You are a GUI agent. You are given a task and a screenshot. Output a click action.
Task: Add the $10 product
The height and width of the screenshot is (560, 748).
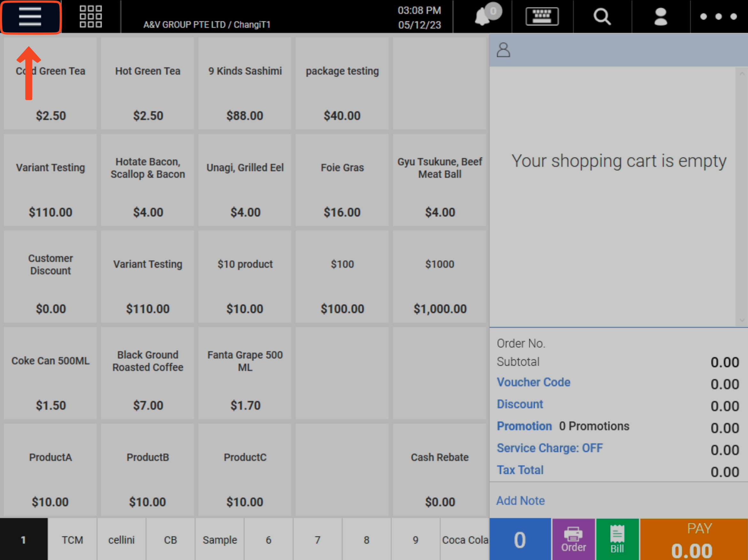[245, 276]
